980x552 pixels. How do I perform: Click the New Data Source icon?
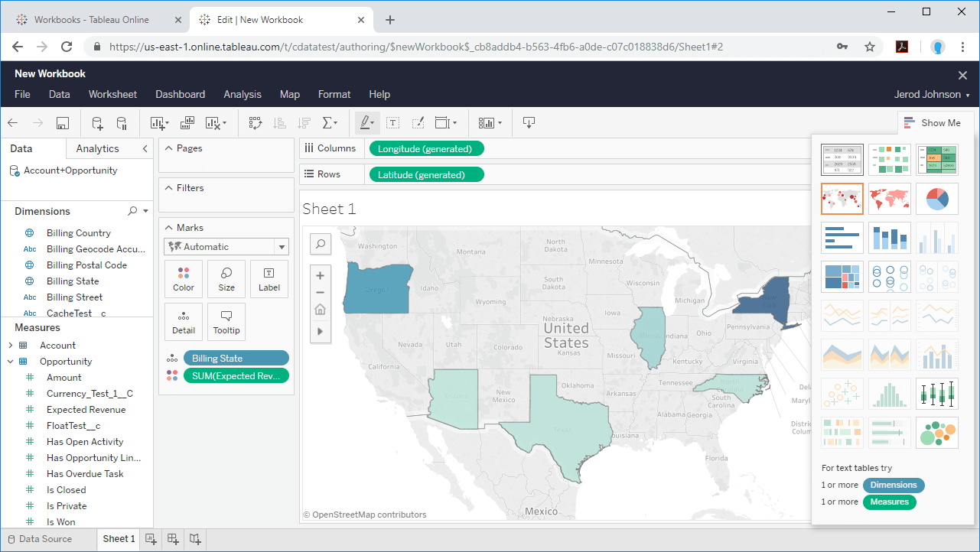[97, 123]
